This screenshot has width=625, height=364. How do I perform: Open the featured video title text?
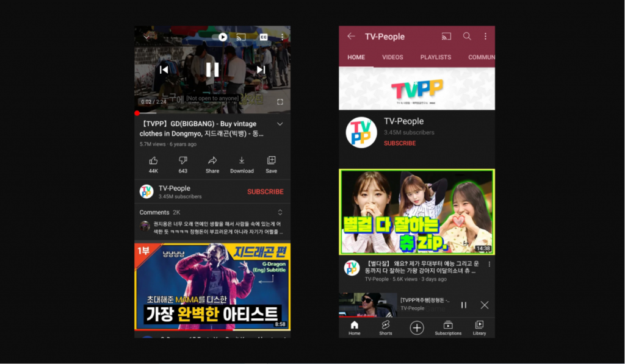click(x=422, y=267)
